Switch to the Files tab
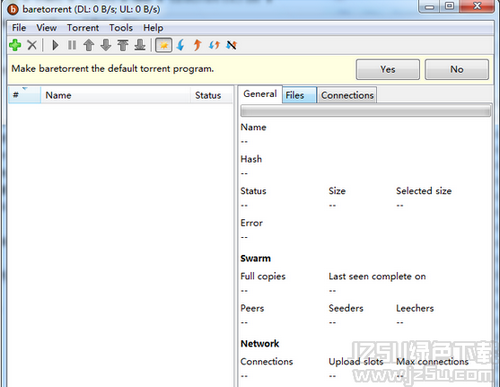The image size is (500, 387). coord(299,95)
